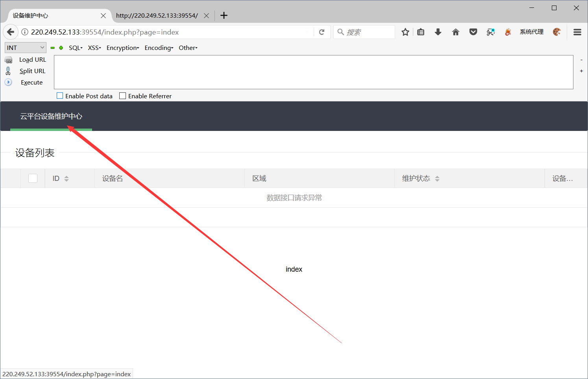
Task: Save the page with the Pocket icon
Action: tap(473, 32)
